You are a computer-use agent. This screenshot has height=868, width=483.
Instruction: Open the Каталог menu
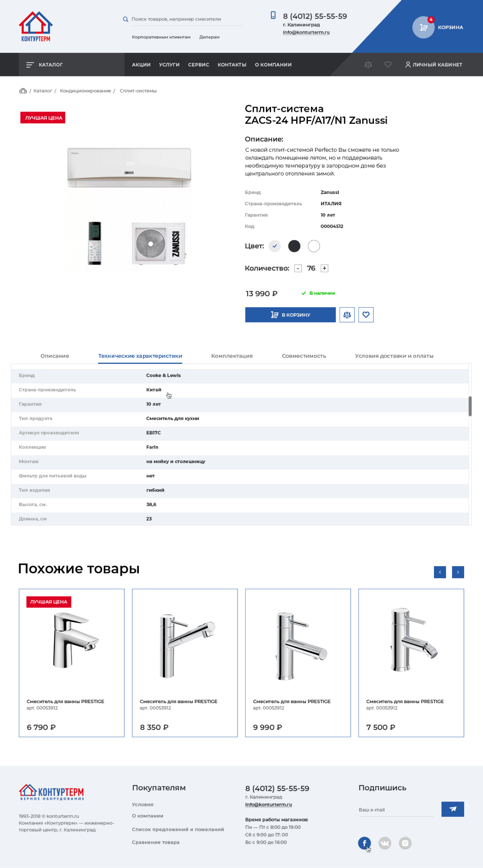coord(45,64)
